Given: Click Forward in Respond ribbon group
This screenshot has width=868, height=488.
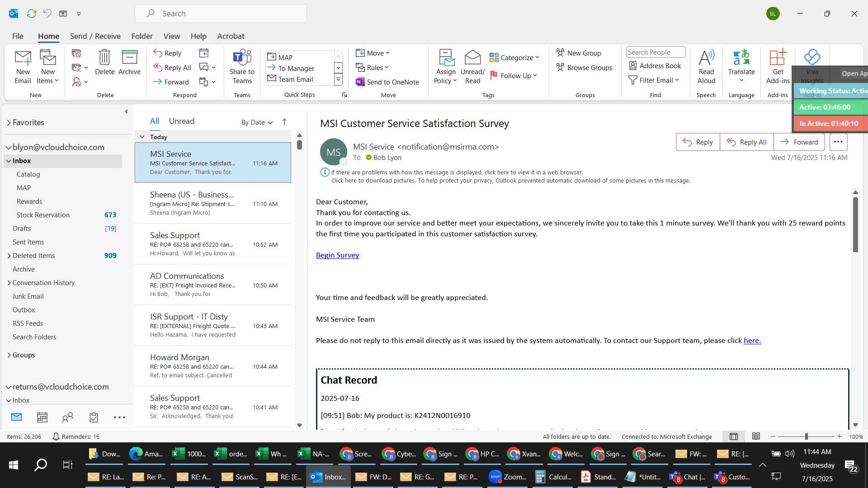Looking at the screenshot, I should tap(171, 82).
